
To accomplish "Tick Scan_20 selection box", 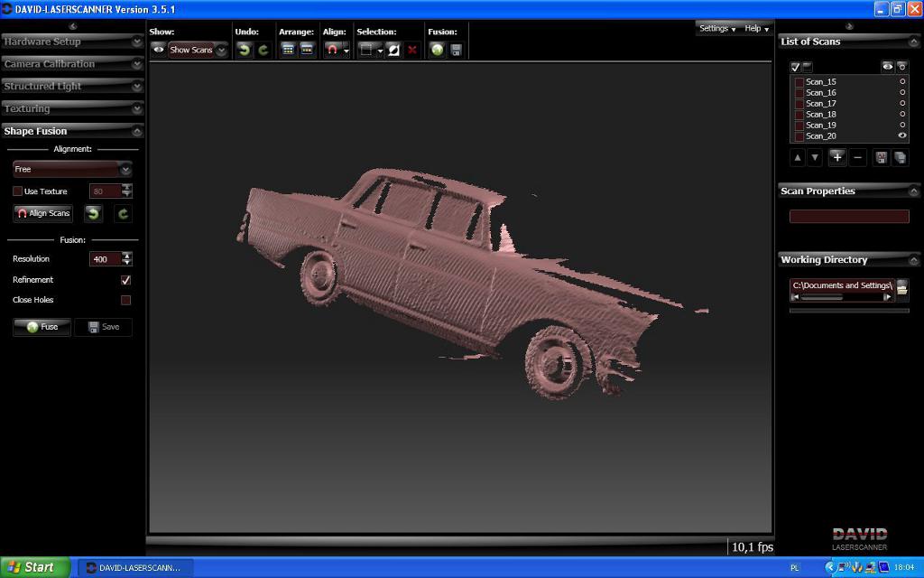I will [799, 136].
